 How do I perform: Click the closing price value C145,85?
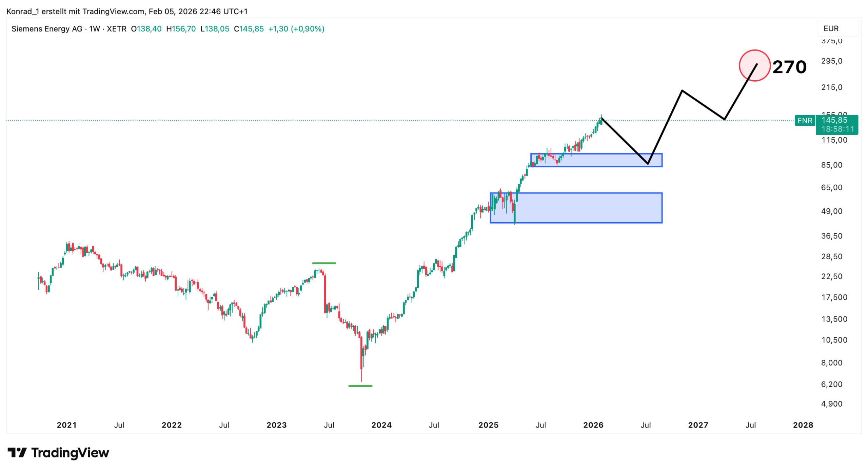(249, 29)
